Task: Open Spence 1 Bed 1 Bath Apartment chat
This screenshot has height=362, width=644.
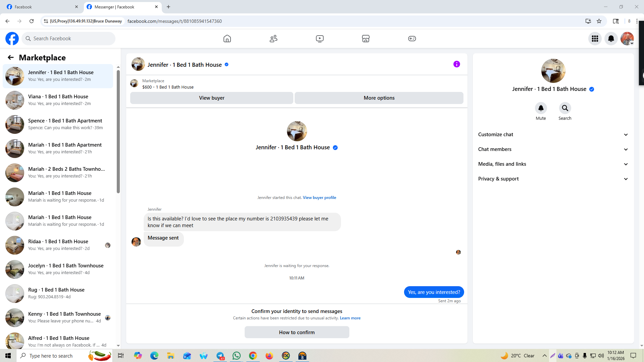Action: point(58,124)
